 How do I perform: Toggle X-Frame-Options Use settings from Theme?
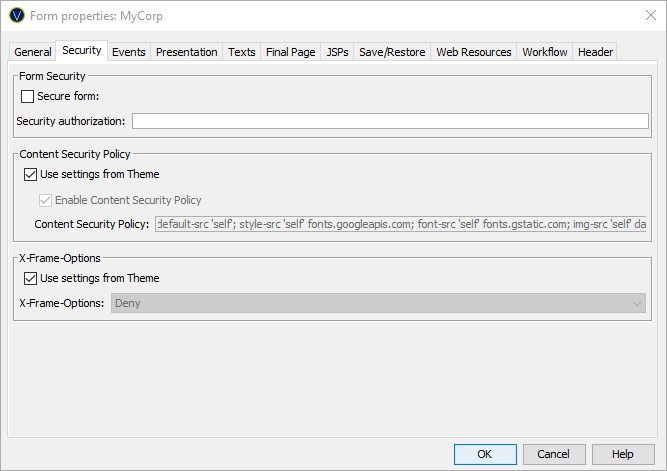point(31,278)
